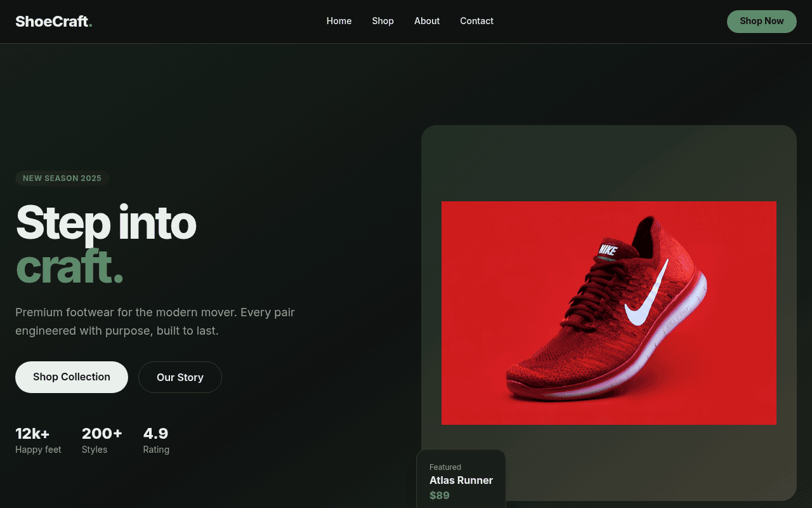Open the Our Story button
This screenshot has height=508, width=812.
180,377
